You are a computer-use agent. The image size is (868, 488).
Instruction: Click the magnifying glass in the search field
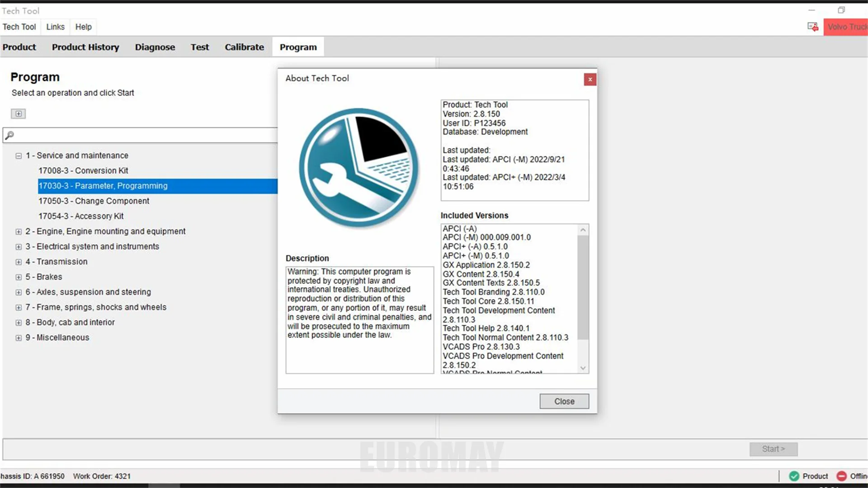tap(10, 135)
